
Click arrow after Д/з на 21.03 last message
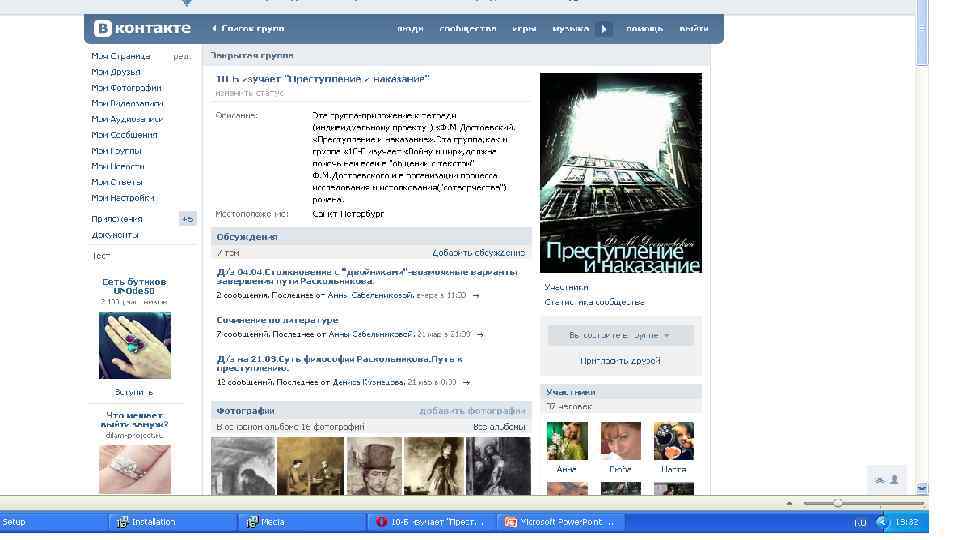(x=466, y=383)
